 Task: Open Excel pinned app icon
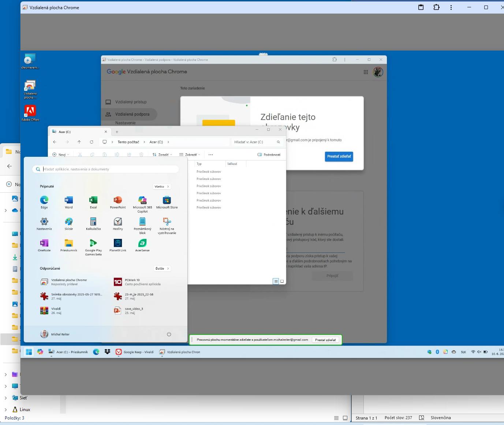point(93,200)
